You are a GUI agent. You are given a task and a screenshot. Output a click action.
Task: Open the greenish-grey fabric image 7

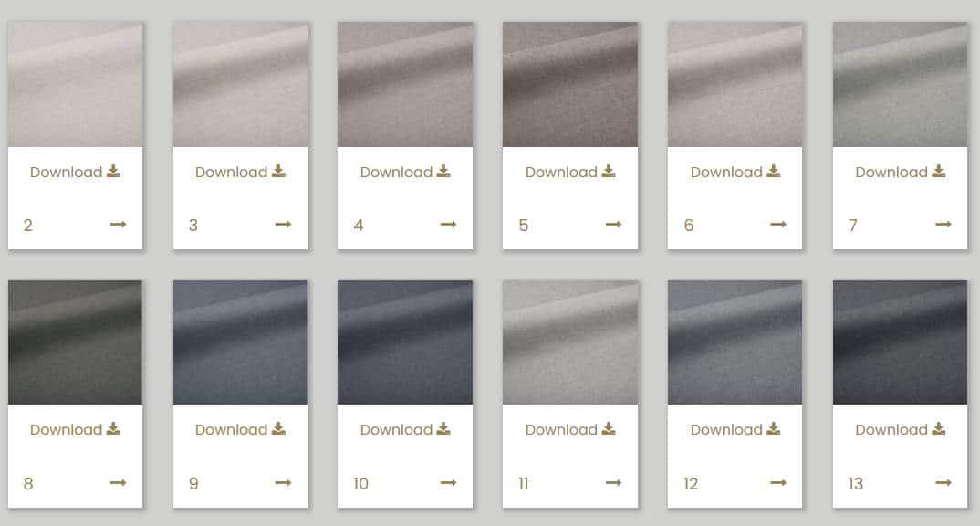click(x=900, y=84)
